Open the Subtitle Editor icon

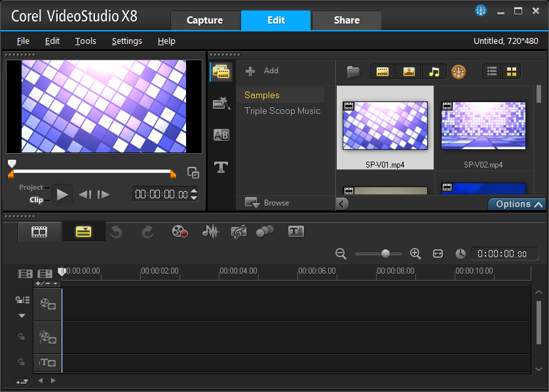coord(296,232)
